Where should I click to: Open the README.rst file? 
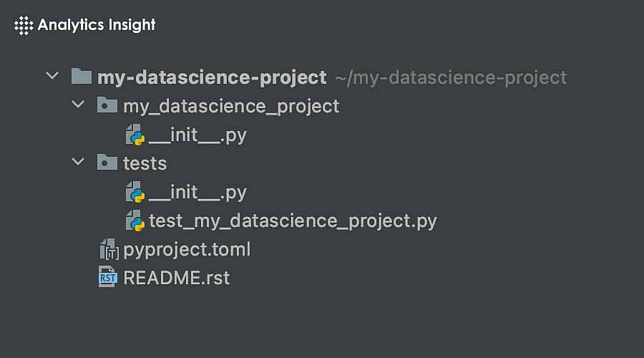tap(177, 278)
